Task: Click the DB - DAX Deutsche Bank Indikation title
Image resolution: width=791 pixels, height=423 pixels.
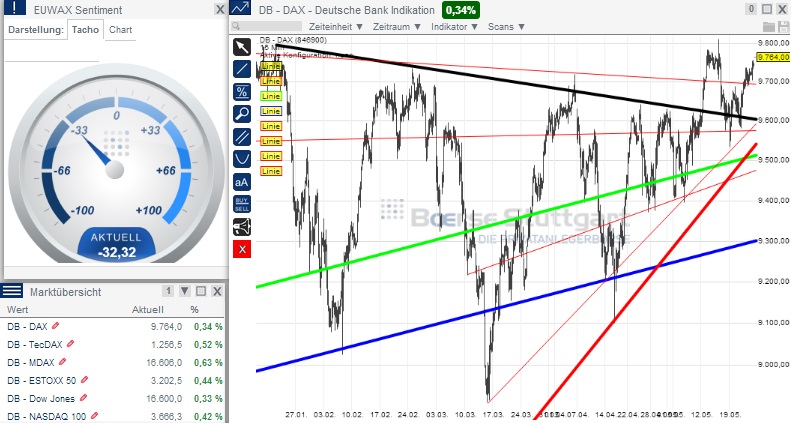Action: pos(347,10)
